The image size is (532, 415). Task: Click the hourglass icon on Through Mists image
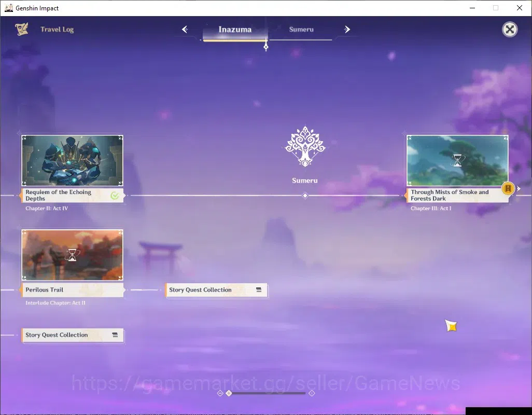click(457, 160)
